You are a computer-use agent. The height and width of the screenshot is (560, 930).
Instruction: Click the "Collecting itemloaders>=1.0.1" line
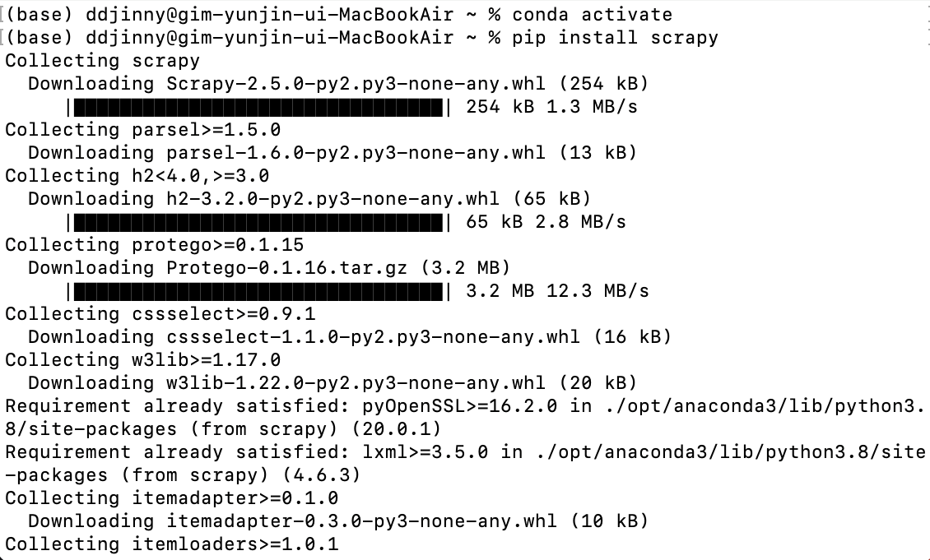pos(171,544)
